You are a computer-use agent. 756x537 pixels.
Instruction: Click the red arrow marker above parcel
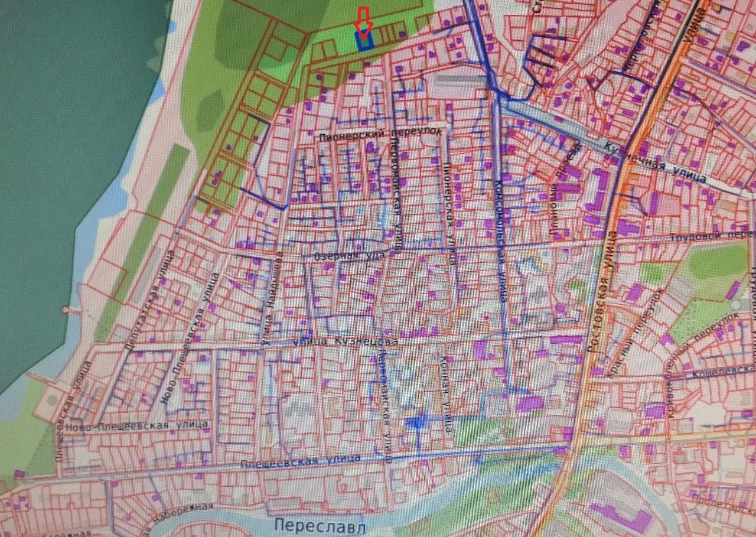coord(364,21)
